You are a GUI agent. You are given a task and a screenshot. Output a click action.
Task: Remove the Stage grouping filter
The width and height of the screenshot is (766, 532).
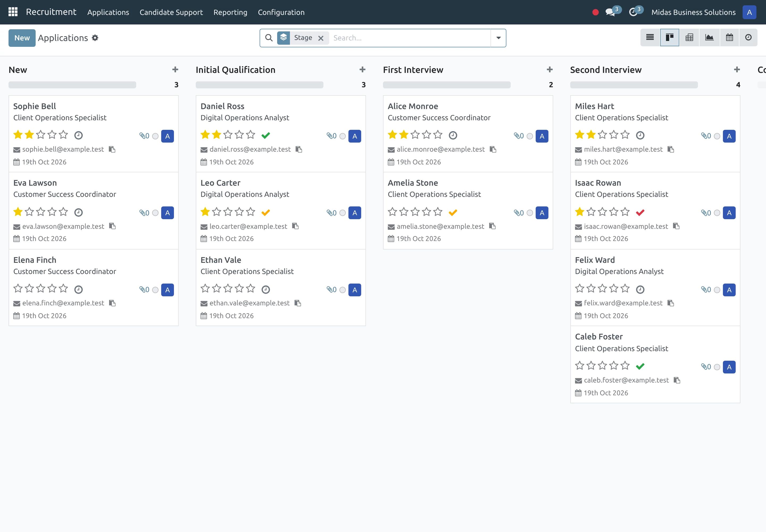pyautogui.click(x=321, y=38)
